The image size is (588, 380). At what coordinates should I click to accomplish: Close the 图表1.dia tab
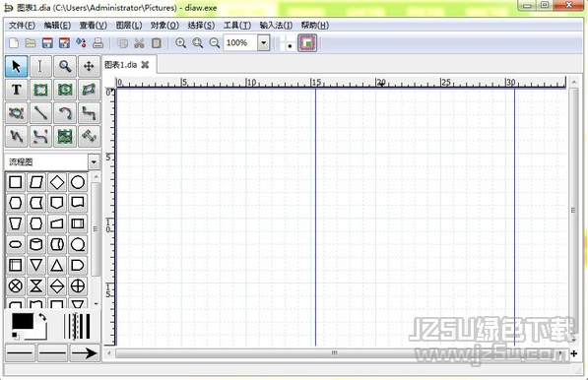coord(145,65)
